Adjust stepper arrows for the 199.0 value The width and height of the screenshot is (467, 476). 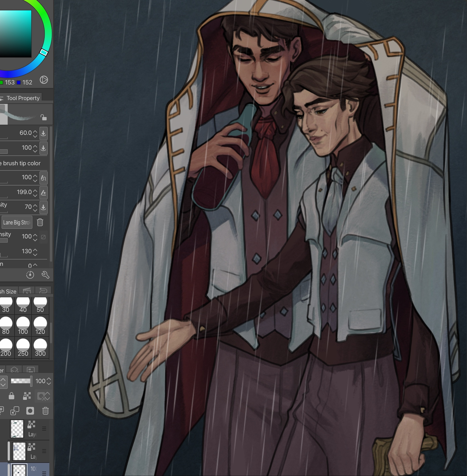pos(35,193)
